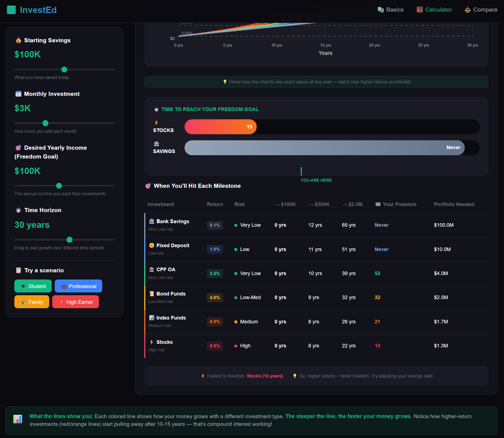Click the 6.0% return badge
The height and width of the screenshot is (438, 504).
pyautogui.click(x=215, y=322)
